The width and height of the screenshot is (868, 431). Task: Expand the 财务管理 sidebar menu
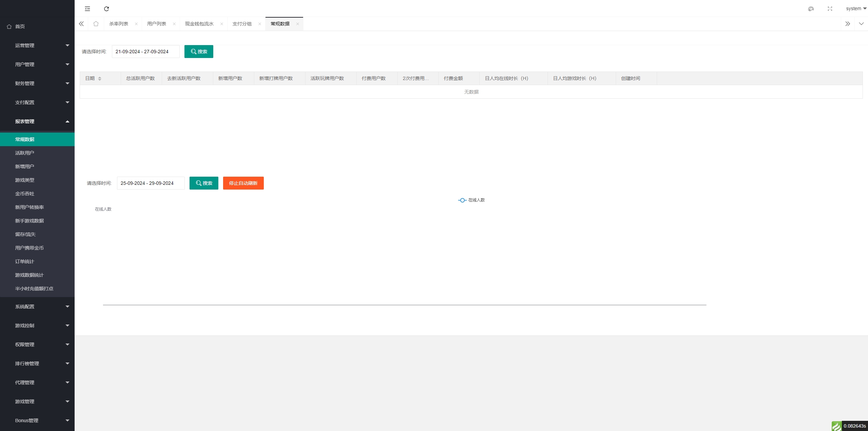tap(37, 83)
